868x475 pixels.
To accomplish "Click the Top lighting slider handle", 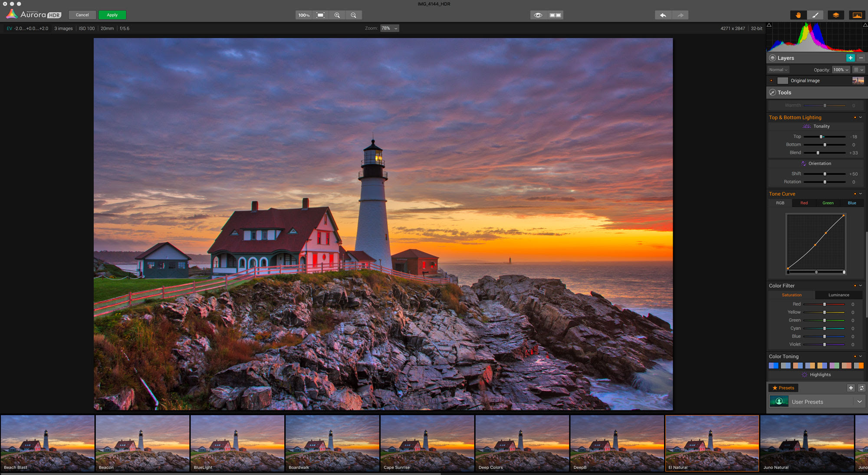I will coord(821,137).
